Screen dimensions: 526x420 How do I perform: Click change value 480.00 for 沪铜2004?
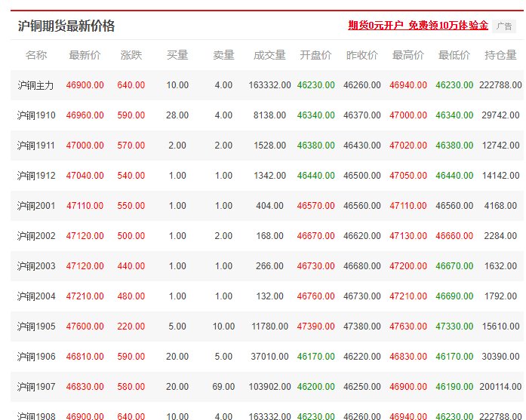131,296
